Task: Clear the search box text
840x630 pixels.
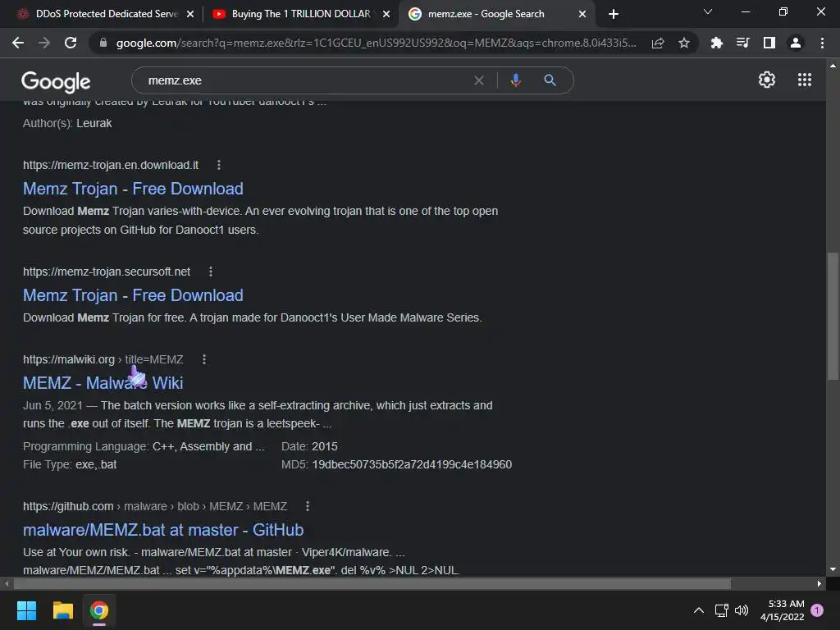Action: click(x=479, y=80)
